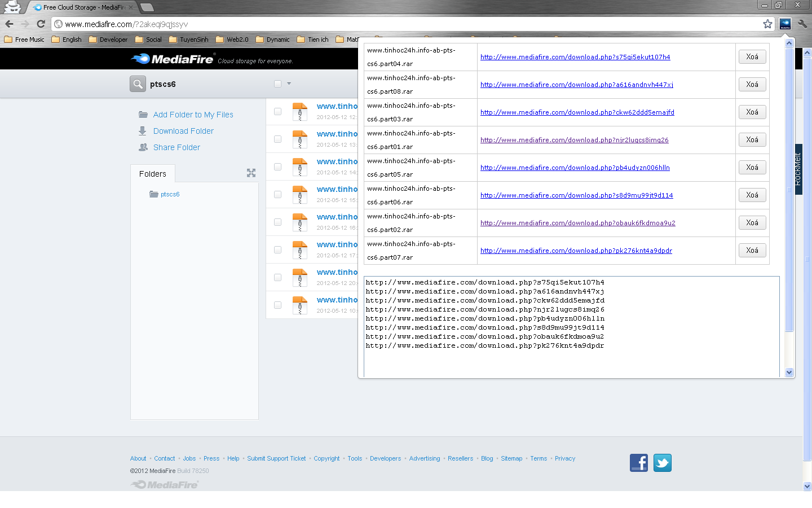Click the popup's vertical scrollbar thumb
812x508 pixels.
point(789,189)
